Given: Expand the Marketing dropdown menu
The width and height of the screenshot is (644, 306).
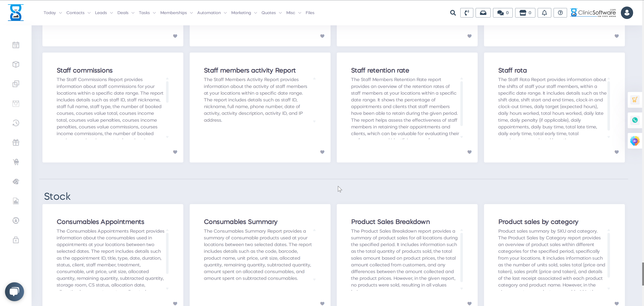Looking at the screenshot, I should [244, 13].
